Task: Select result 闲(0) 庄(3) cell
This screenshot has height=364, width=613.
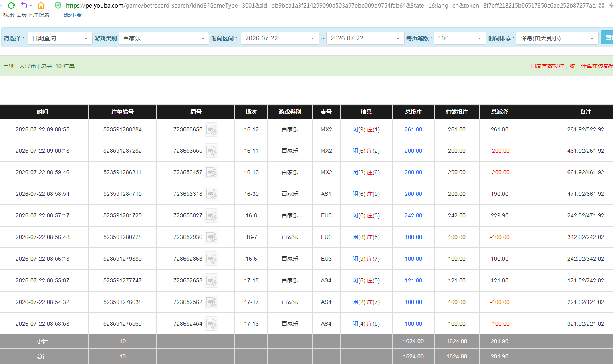Action: coord(366,216)
